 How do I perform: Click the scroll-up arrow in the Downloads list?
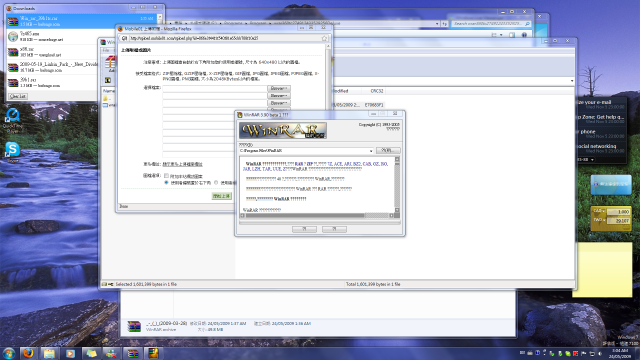[x=160, y=17]
